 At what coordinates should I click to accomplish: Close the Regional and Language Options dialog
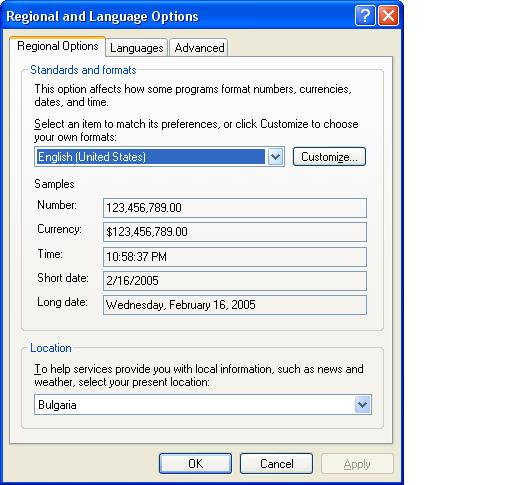coord(388,15)
